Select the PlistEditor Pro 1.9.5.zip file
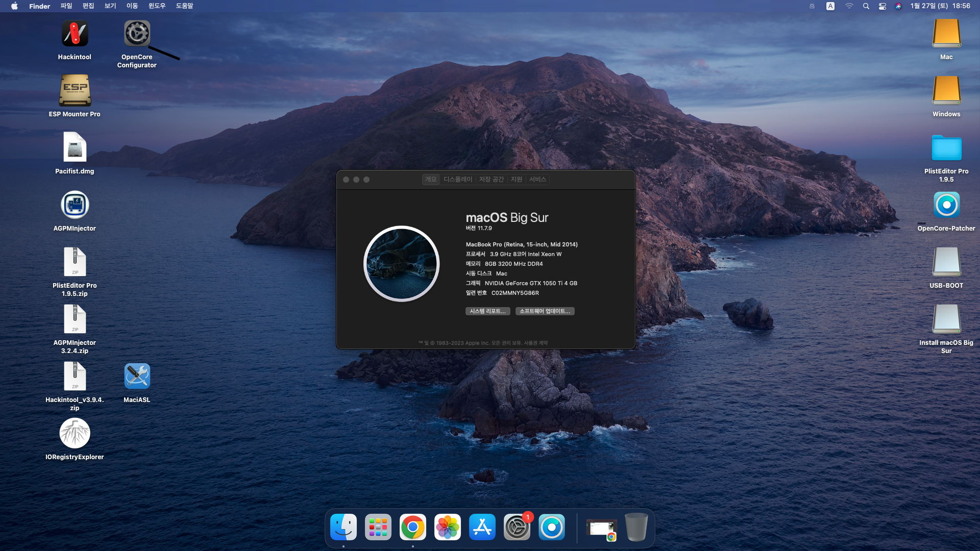The image size is (980, 551). 75,262
